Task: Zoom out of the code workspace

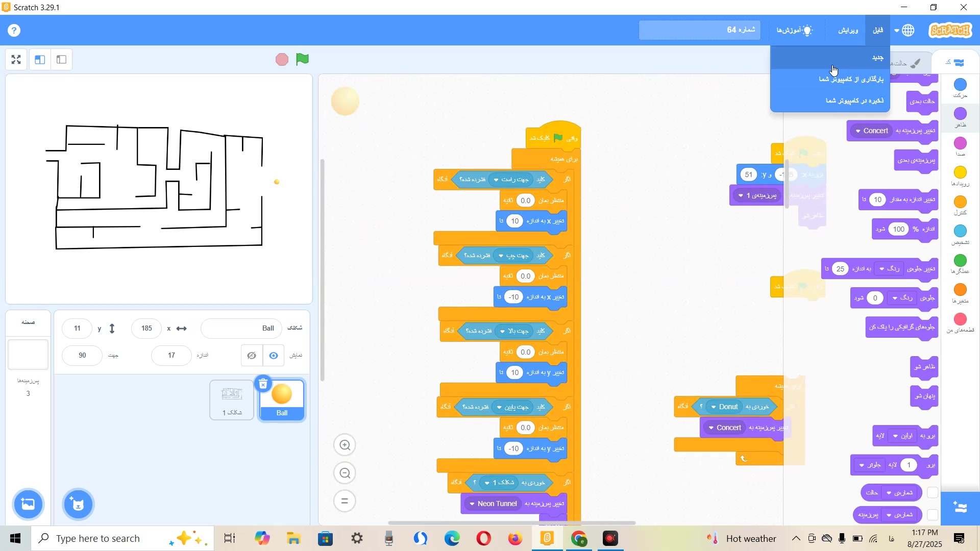Action: pos(345,473)
